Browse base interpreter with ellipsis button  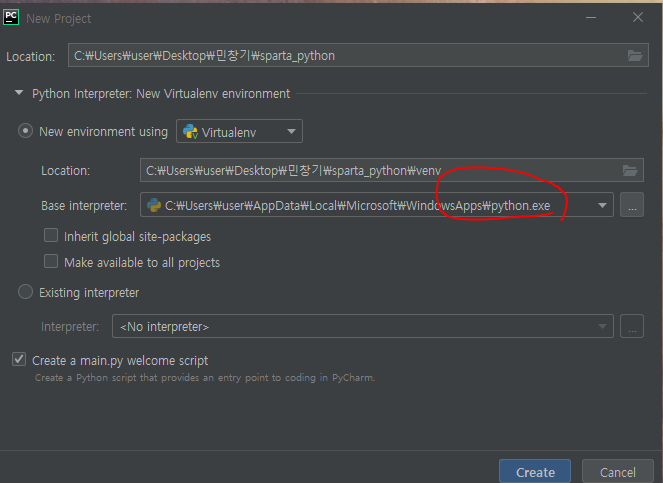[x=632, y=205]
